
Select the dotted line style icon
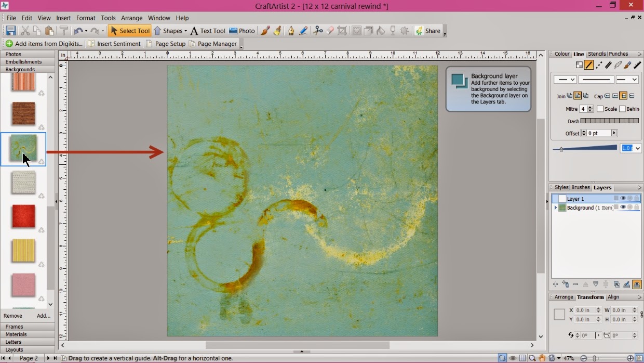tap(599, 65)
